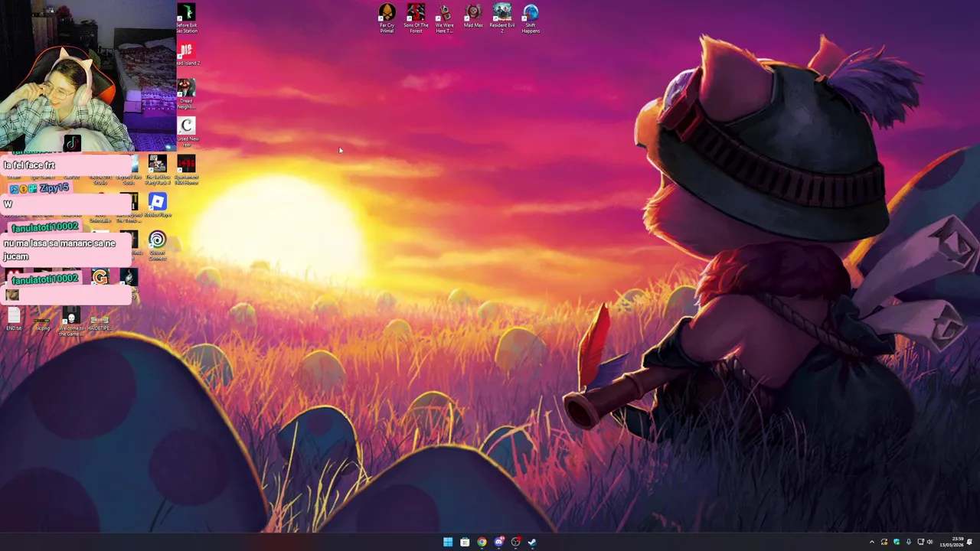Select the Welcome to the Game icon
This screenshot has height=551, width=980.
click(x=70, y=323)
